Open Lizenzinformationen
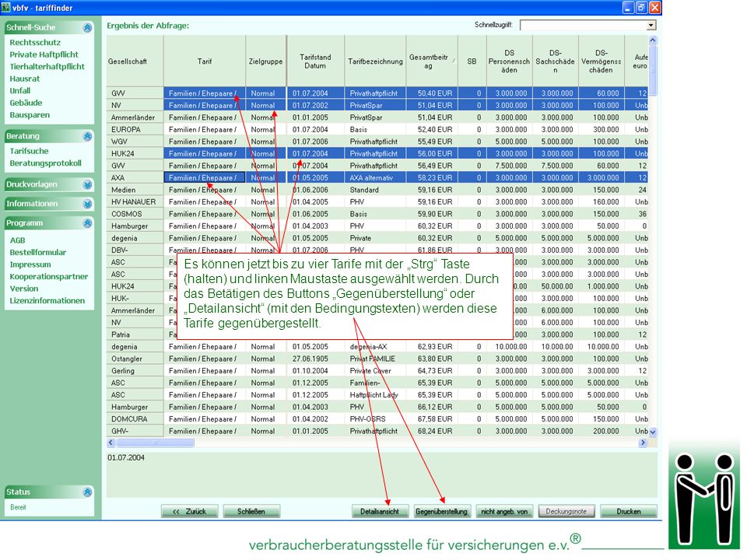Image resolution: width=747 pixels, height=560 pixels. 47,300
